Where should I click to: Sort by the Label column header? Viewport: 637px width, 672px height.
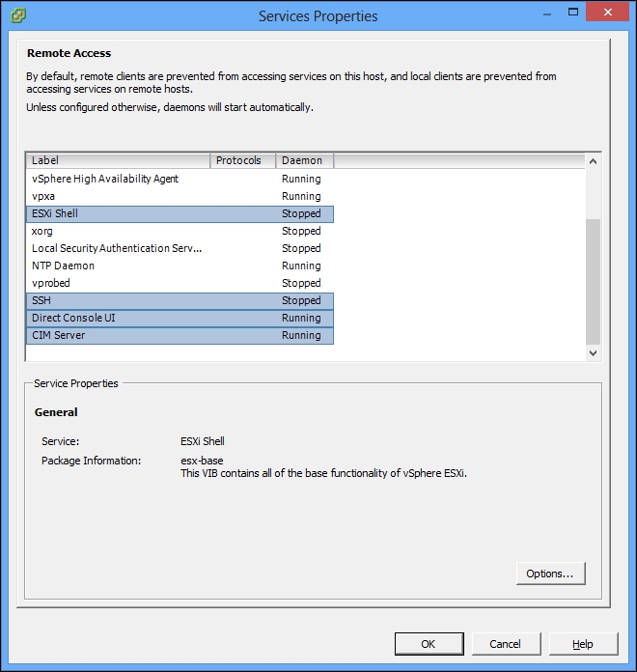pyautogui.click(x=118, y=160)
